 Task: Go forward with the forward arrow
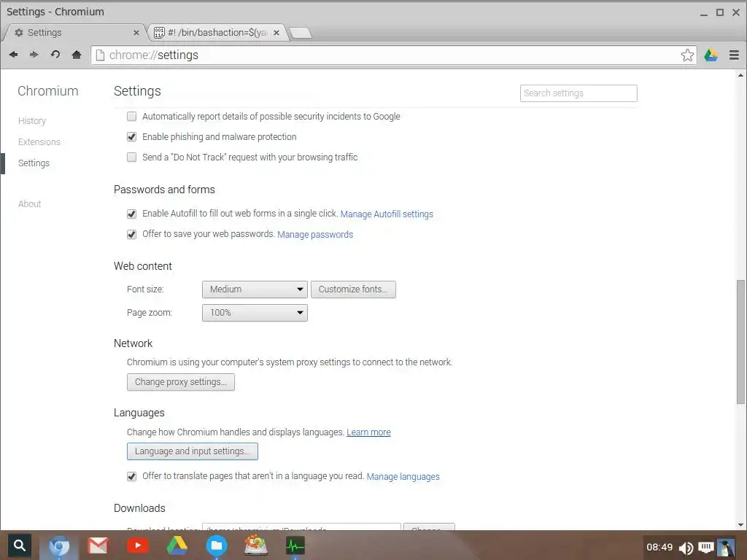34,55
